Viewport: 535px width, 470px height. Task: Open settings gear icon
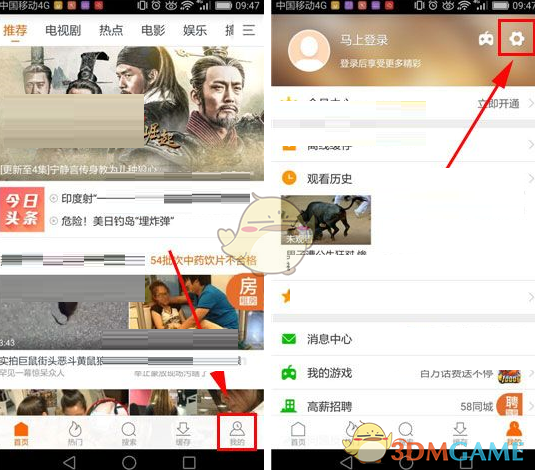tap(517, 38)
